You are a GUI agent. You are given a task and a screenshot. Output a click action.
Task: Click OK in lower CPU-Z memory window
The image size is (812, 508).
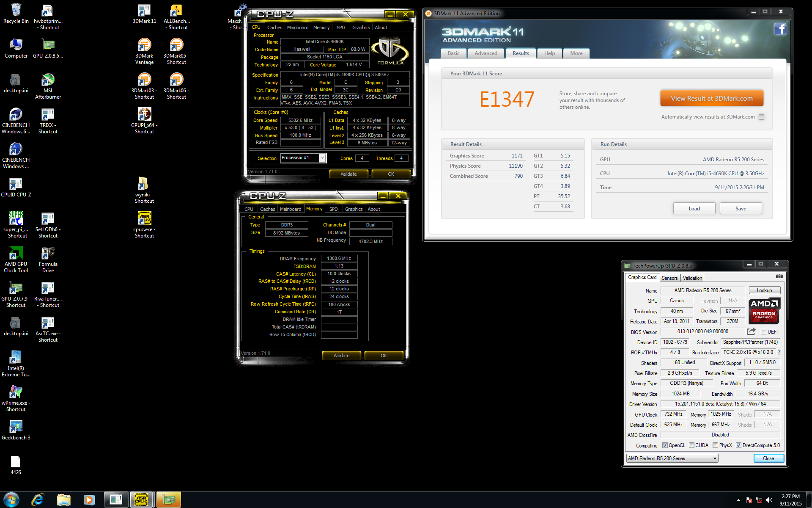(x=384, y=356)
